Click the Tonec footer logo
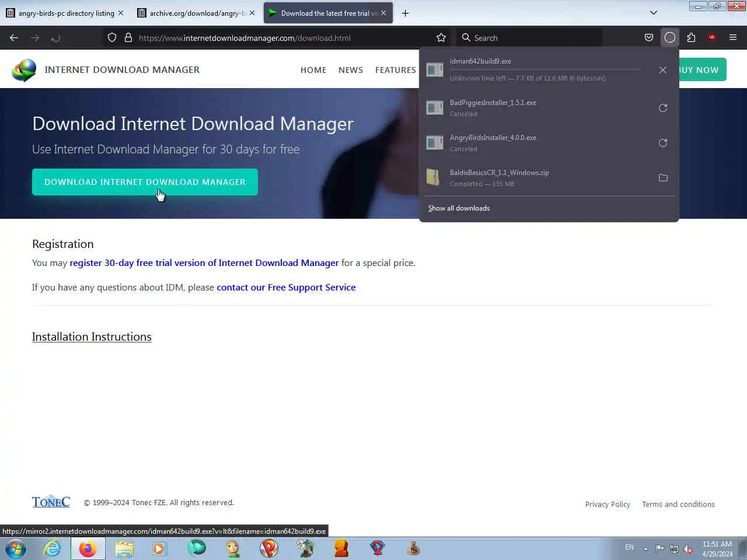 (x=51, y=502)
